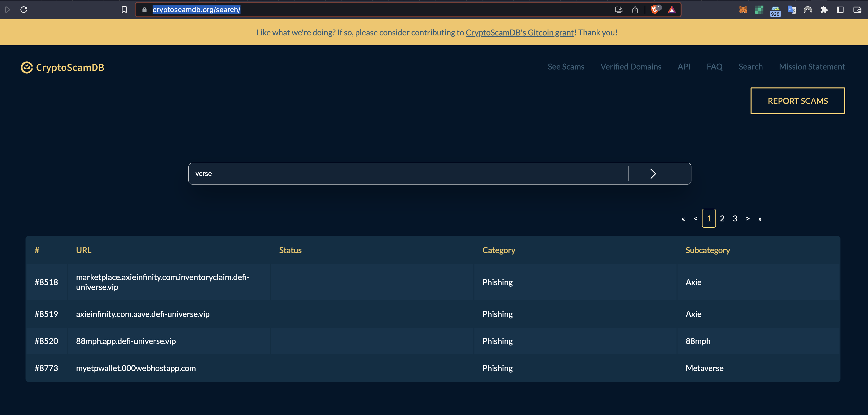Open the FAQ menu item
The image size is (868, 415).
[x=714, y=67]
